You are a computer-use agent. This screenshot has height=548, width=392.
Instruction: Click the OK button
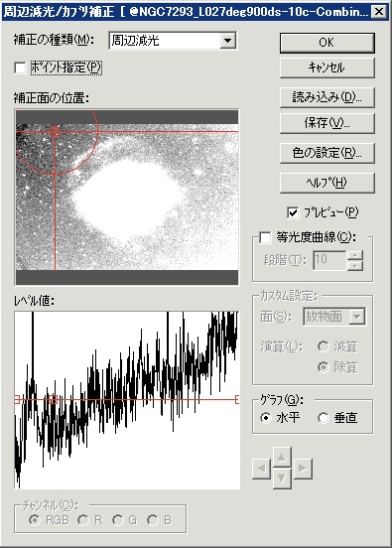pyautogui.click(x=327, y=43)
